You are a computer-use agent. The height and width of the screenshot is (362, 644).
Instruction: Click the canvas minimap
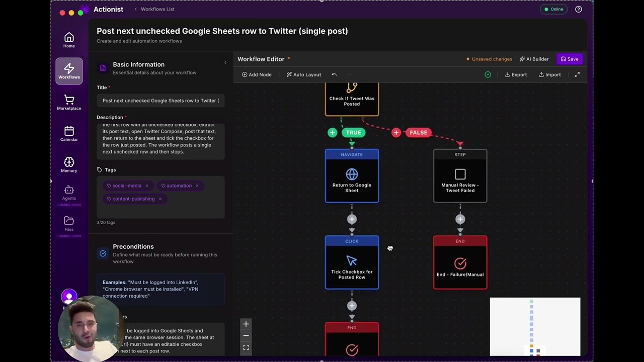(535, 327)
